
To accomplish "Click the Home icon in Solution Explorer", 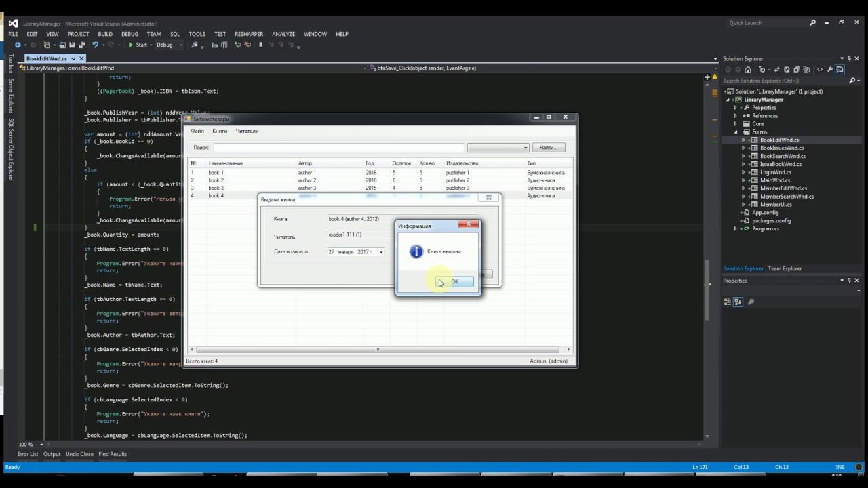I will click(x=748, y=70).
